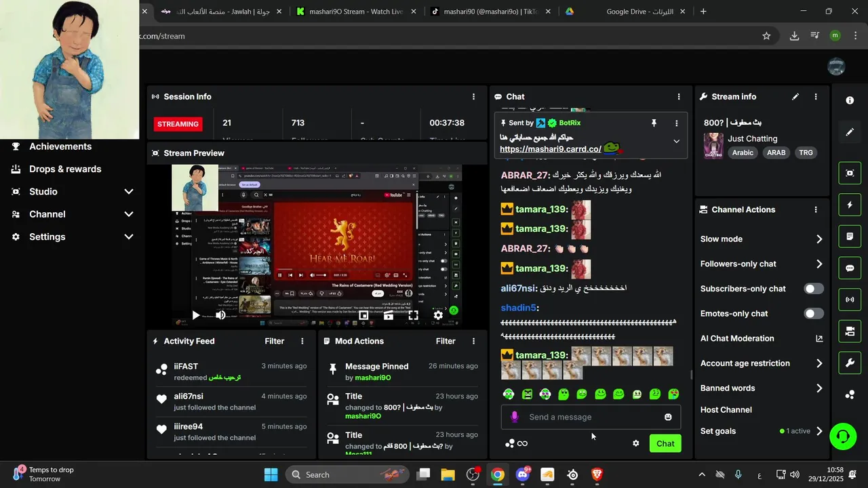Open Stream info panel options menu

[x=816, y=97]
